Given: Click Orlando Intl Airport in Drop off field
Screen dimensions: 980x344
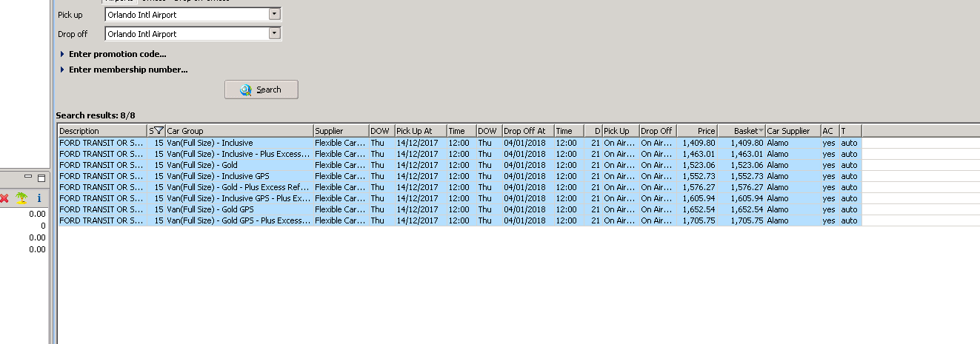Looking at the screenshot, I should [142, 33].
